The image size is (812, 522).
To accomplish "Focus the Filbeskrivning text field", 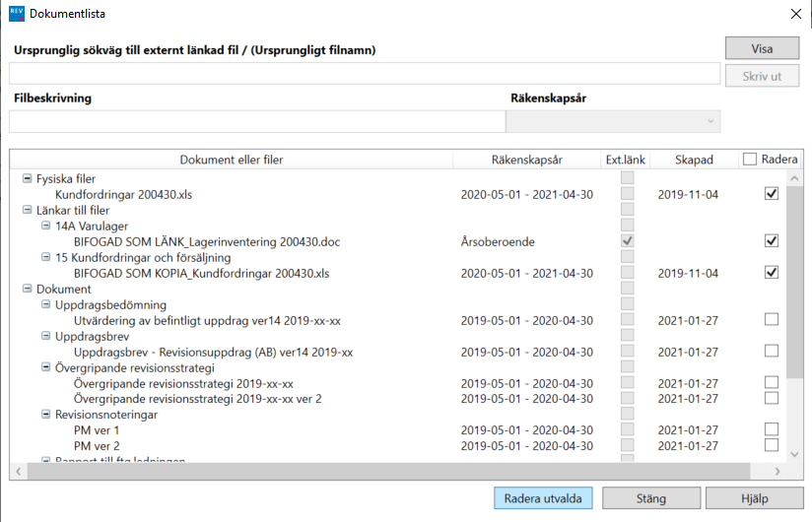I will (257, 121).
